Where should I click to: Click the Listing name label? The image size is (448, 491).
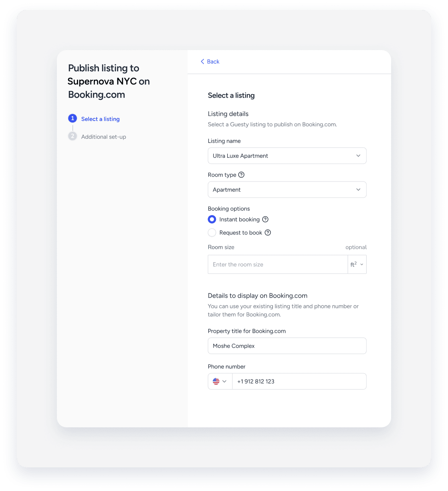[x=224, y=141]
